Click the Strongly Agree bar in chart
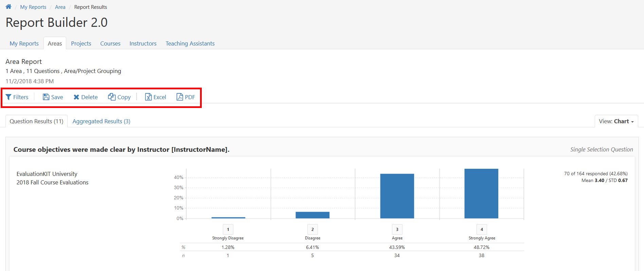Viewport: 644px width, 271px height. [x=481, y=194]
